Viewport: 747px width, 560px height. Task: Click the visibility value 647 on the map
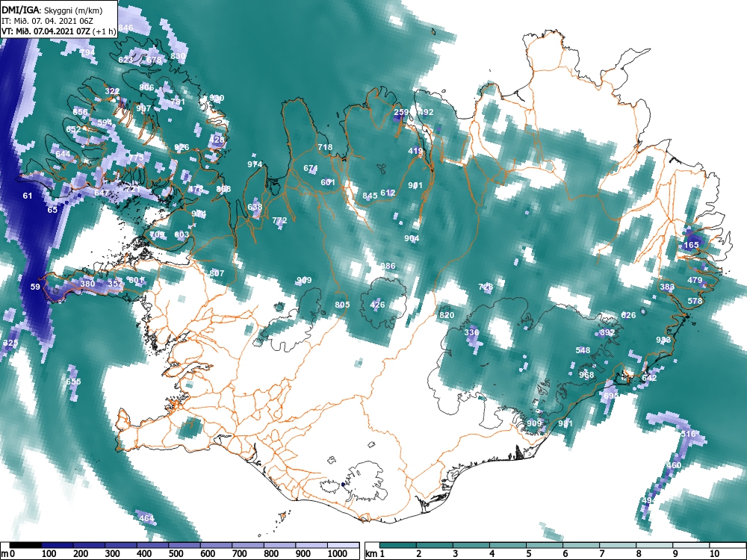pyautogui.click(x=102, y=193)
